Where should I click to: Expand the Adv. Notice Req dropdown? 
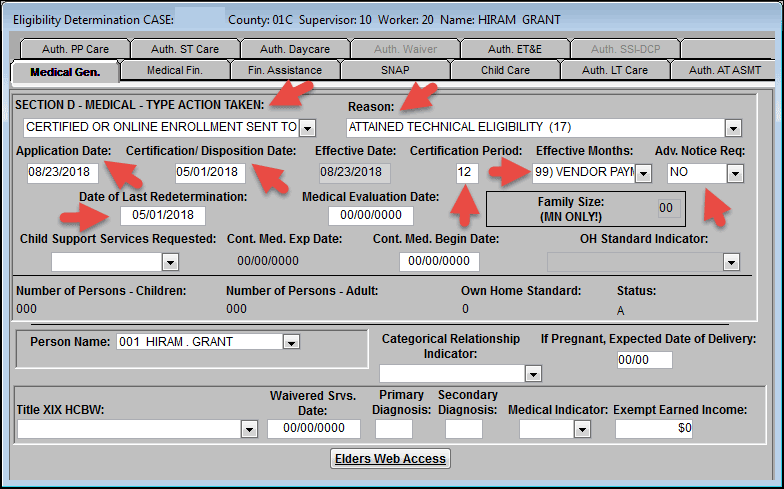point(734,174)
